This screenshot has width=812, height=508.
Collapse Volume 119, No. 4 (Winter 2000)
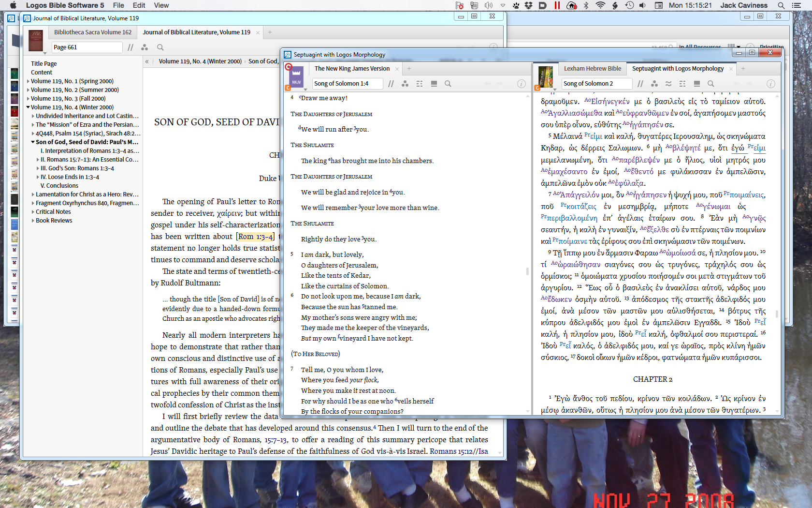(28, 107)
